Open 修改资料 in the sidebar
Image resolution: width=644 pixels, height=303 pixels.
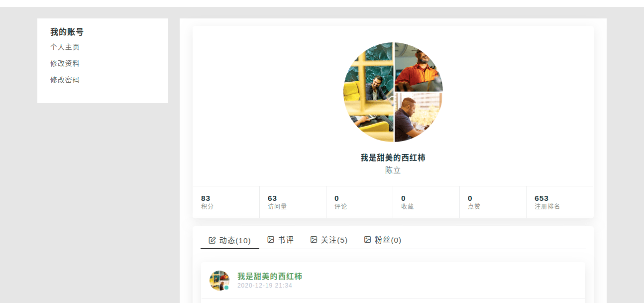point(65,64)
